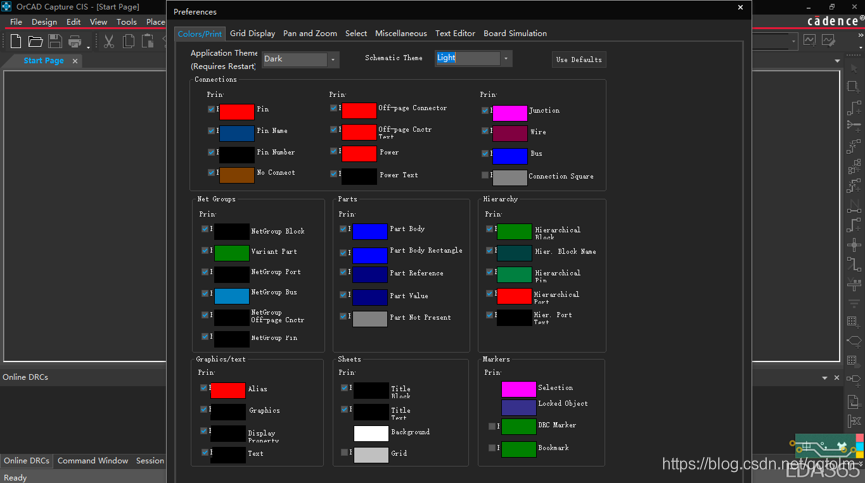Open the dropdown arrow beside the Print icon
The image size is (865, 483).
coord(88,46)
